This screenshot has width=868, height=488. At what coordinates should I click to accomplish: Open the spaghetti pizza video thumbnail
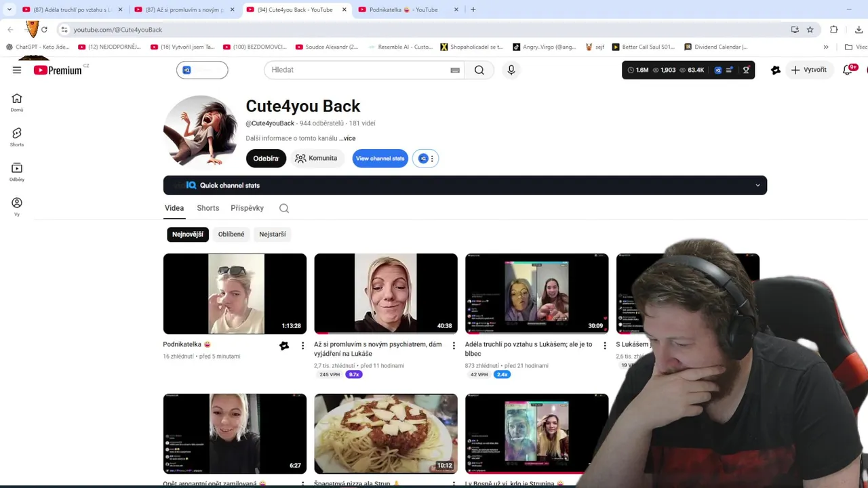pyautogui.click(x=386, y=434)
